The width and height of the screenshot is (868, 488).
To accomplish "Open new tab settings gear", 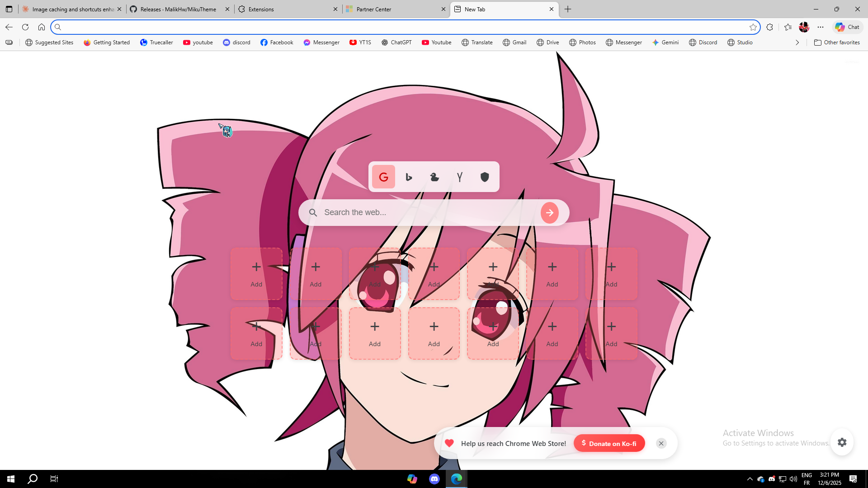I will pos(842,442).
